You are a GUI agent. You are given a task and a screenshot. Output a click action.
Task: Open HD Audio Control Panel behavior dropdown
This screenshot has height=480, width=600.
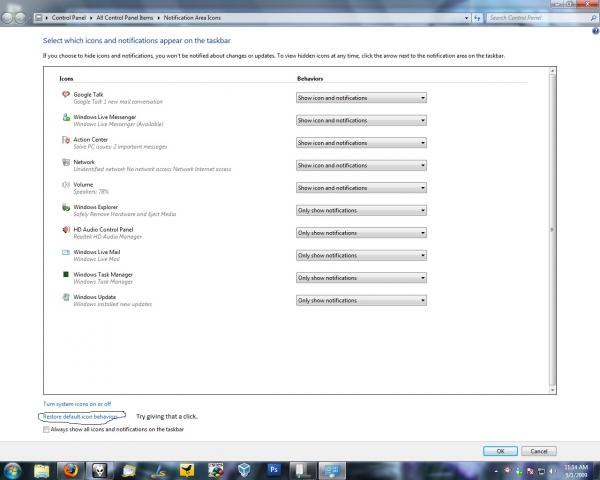(361, 233)
